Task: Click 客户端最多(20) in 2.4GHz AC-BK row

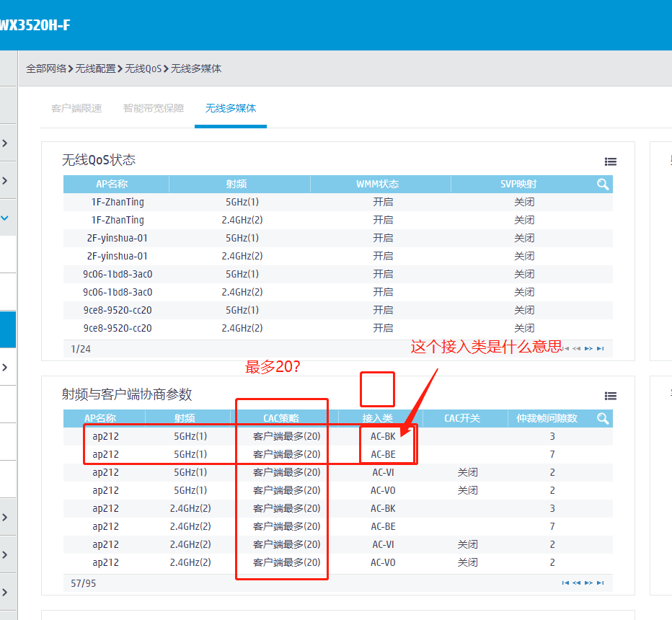Action: (x=287, y=508)
